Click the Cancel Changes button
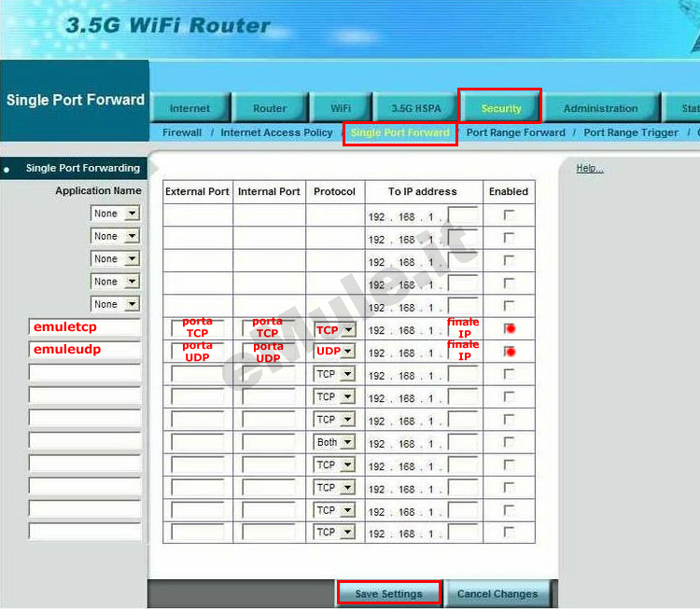The width and height of the screenshot is (700, 609). (x=497, y=593)
